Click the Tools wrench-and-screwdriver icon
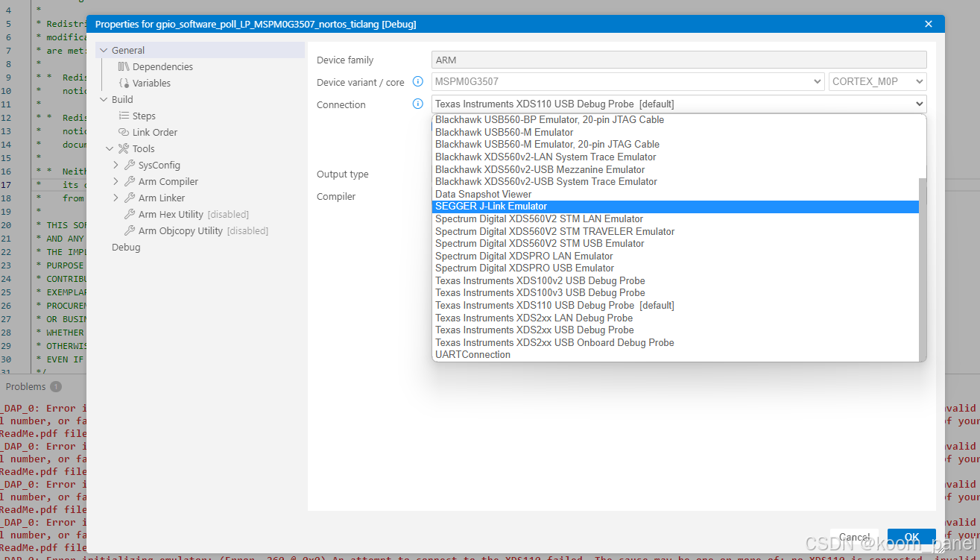Viewport: 980px width, 560px height. pyautogui.click(x=124, y=149)
